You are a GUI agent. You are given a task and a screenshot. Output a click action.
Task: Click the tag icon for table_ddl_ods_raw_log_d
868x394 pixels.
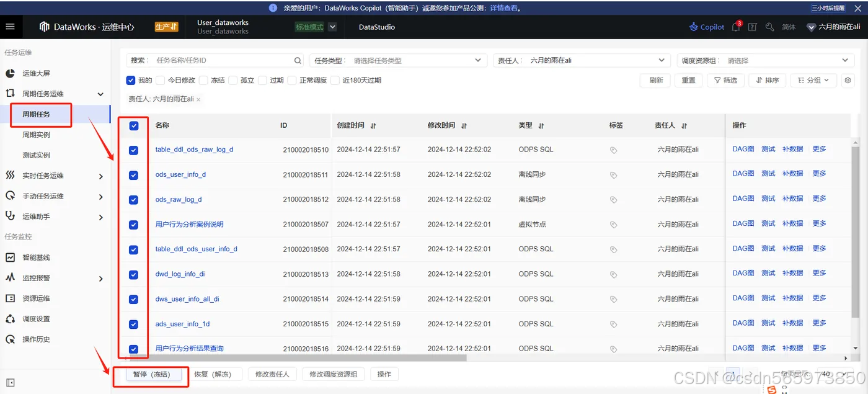pyautogui.click(x=613, y=149)
